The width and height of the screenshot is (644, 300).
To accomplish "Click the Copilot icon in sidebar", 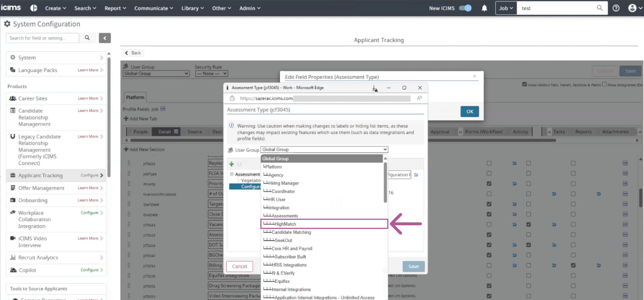I will tap(13, 270).
